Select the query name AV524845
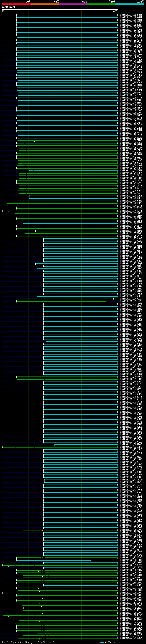Viewport: 146px width, 644px height. pos(8,7)
